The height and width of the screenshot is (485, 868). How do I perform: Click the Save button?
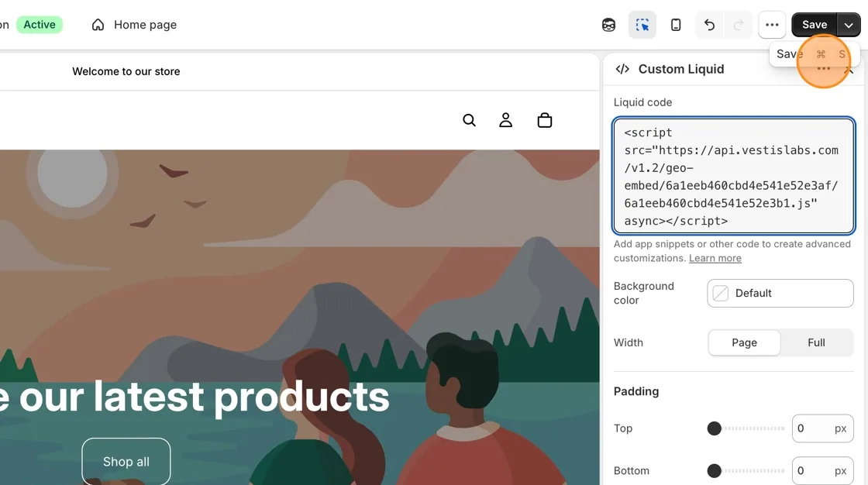coord(815,25)
